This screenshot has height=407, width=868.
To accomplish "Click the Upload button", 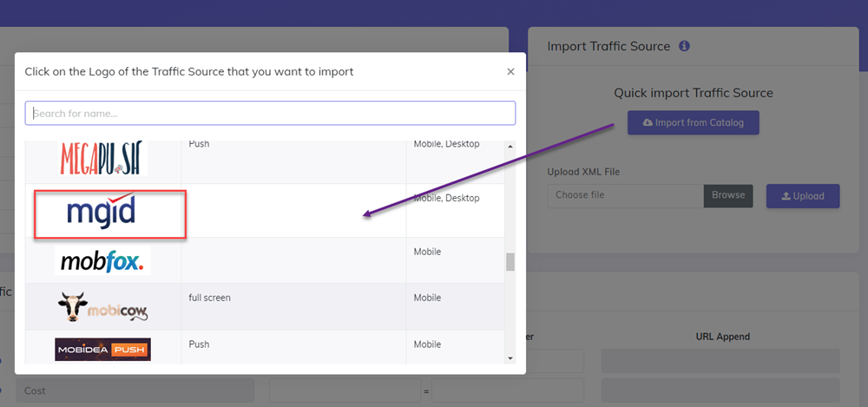I will (x=803, y=196).
